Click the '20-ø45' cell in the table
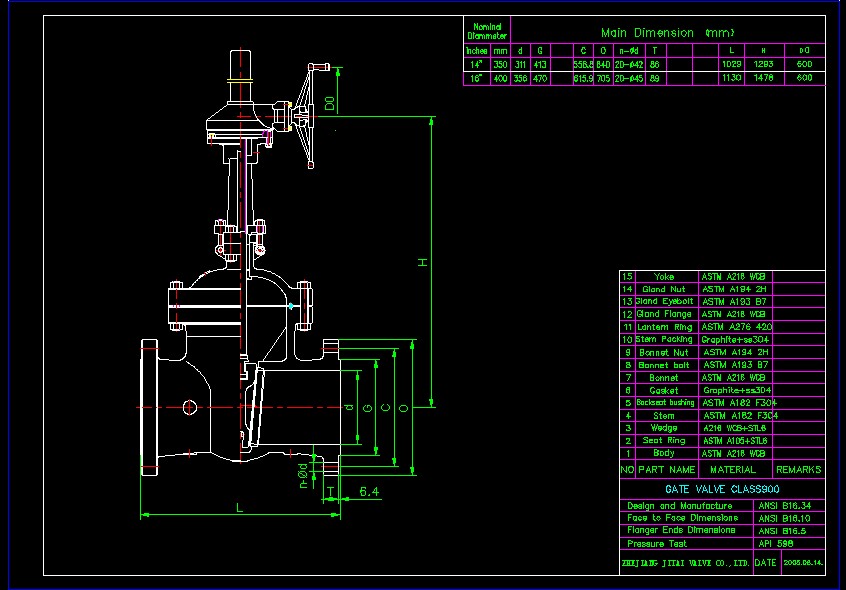The height and width of the screenshot is (590, 846). point(629,78)
